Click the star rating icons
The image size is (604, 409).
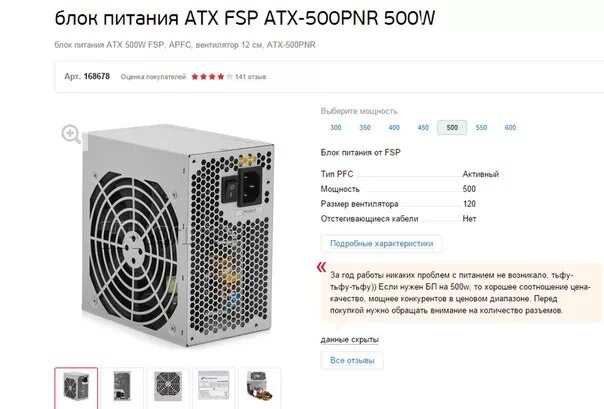coord(212,77)
